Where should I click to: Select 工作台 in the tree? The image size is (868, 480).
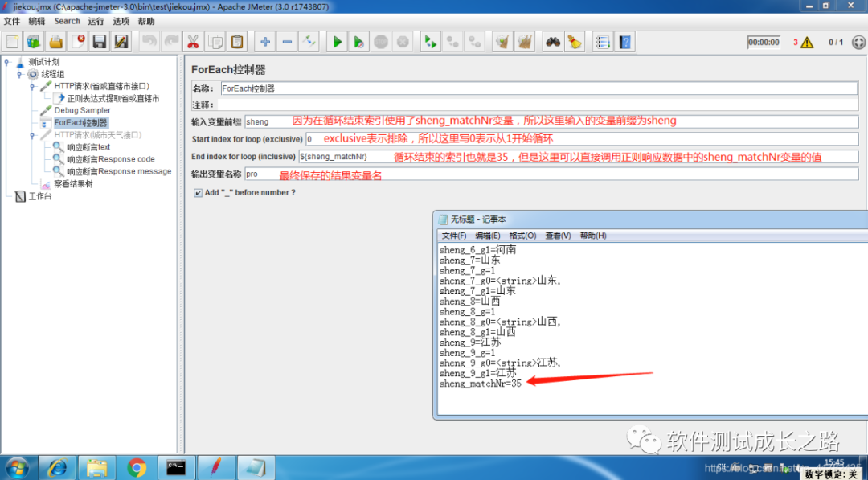click(x=40, y=196)
